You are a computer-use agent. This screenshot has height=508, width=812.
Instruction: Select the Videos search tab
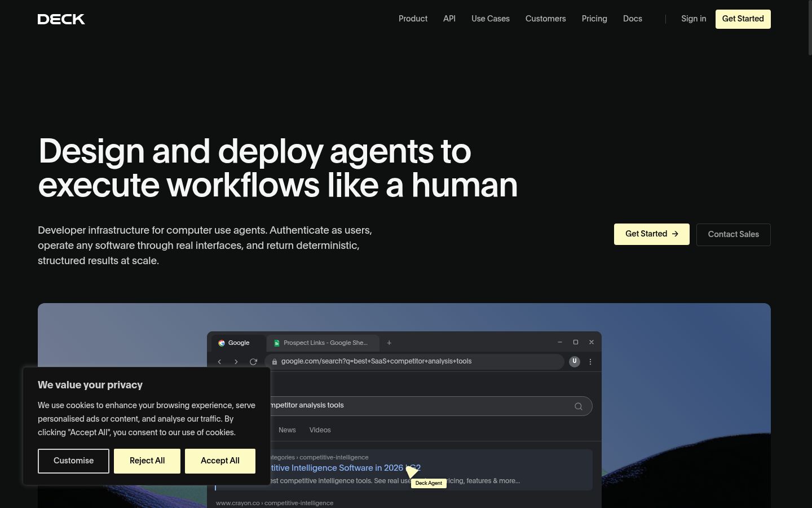[x=320, y=430]
